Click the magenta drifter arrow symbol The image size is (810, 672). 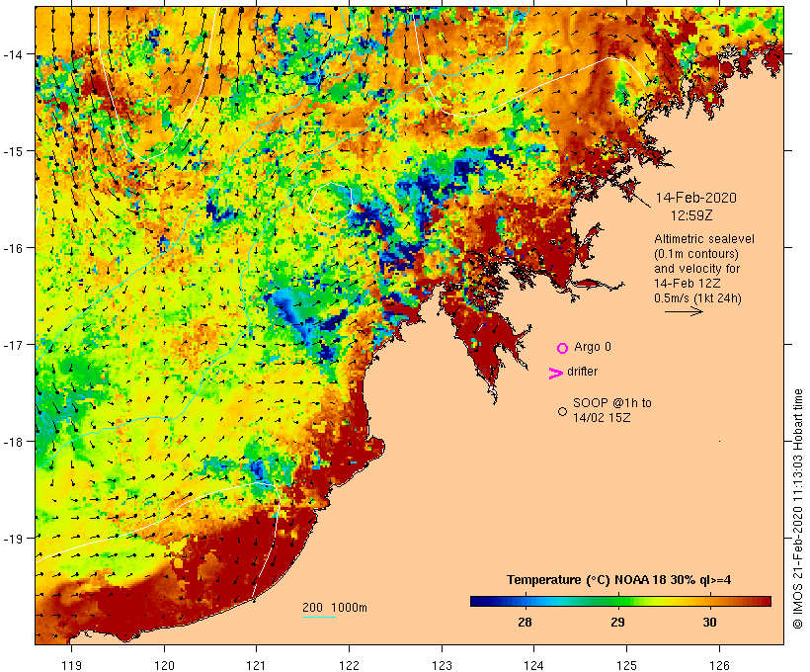555,374
